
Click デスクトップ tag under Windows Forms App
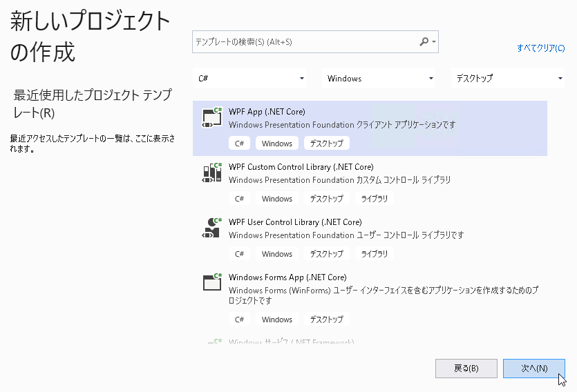(327, 320)
